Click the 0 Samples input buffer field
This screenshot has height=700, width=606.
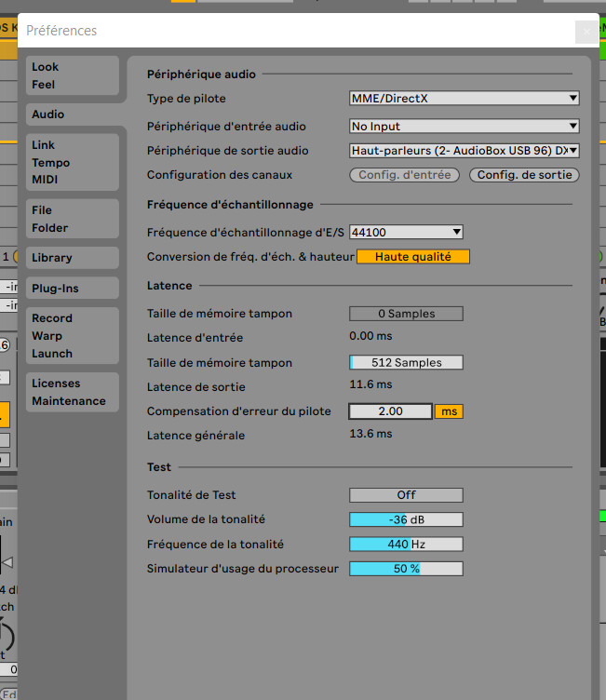tap(406, 314)
